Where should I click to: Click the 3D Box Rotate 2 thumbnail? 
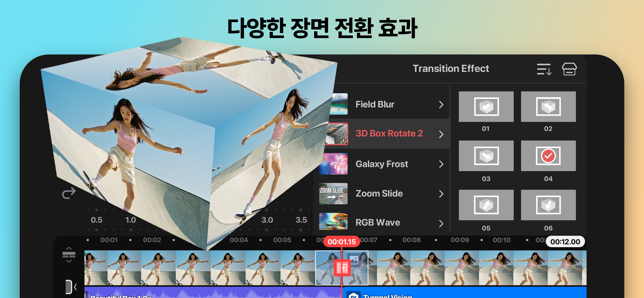(x=337, y=134)
